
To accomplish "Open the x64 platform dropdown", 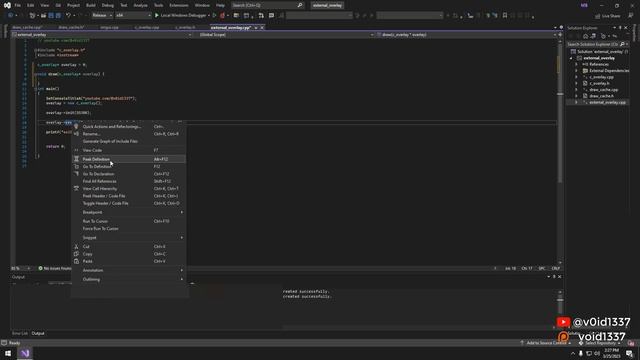I will click(133, 16).
